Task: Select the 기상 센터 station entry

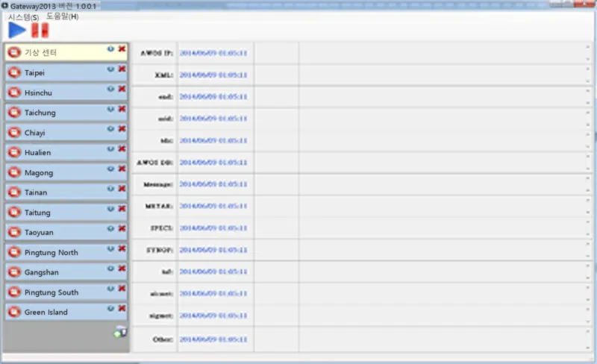Action: 66,52
